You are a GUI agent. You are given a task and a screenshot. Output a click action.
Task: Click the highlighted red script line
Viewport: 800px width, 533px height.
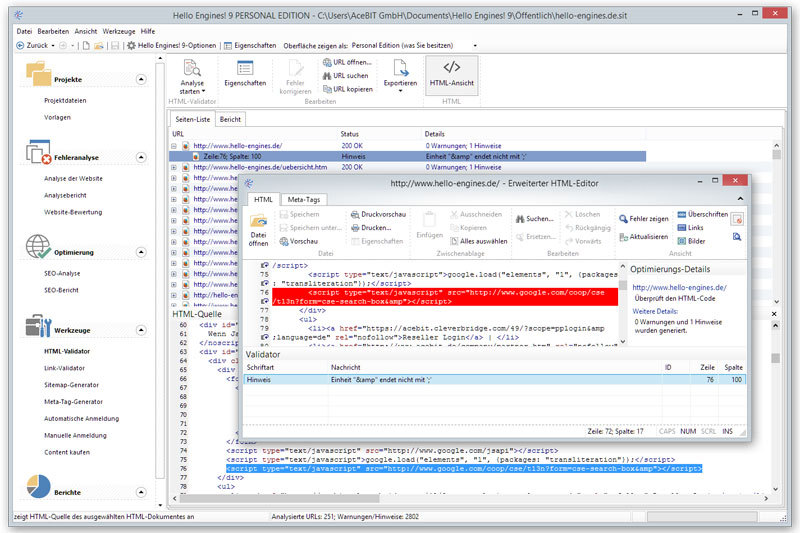point(445,297)
